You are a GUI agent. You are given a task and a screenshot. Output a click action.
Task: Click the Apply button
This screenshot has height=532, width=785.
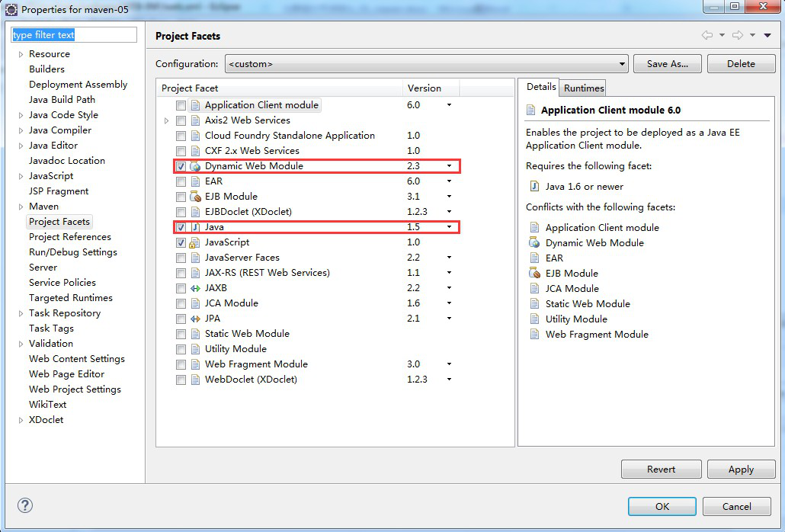(740, 470)
